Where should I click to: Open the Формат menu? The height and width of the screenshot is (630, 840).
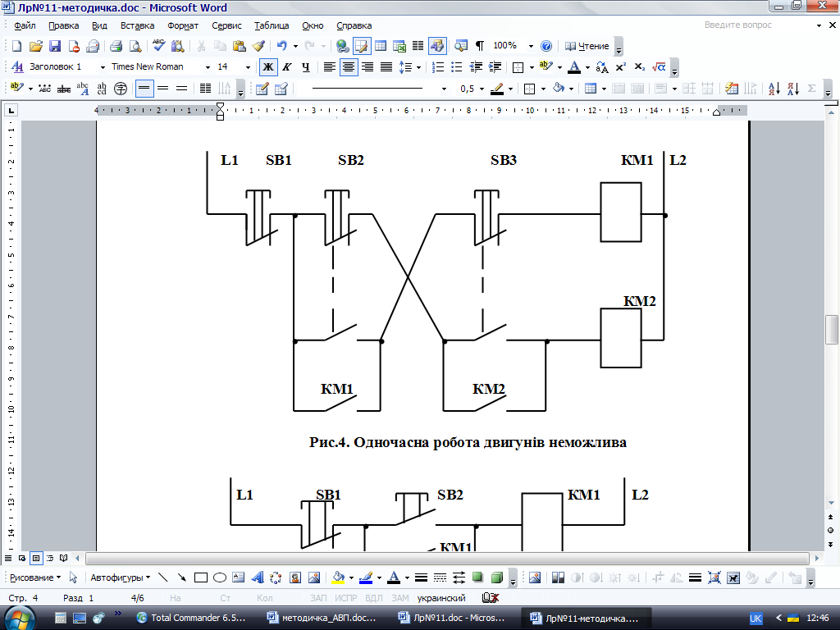(183, 25)
